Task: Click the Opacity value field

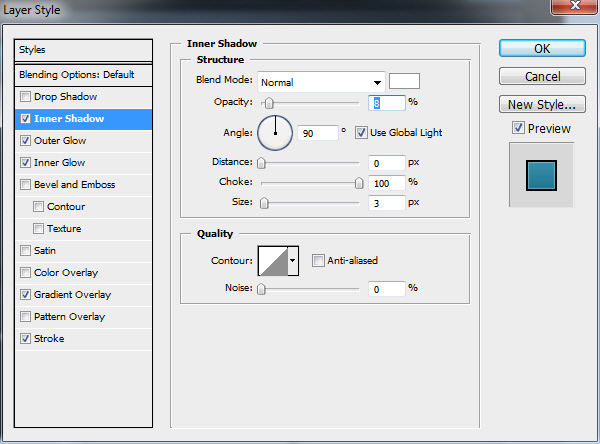Action: pyautogui.click(x=386, y=103)
